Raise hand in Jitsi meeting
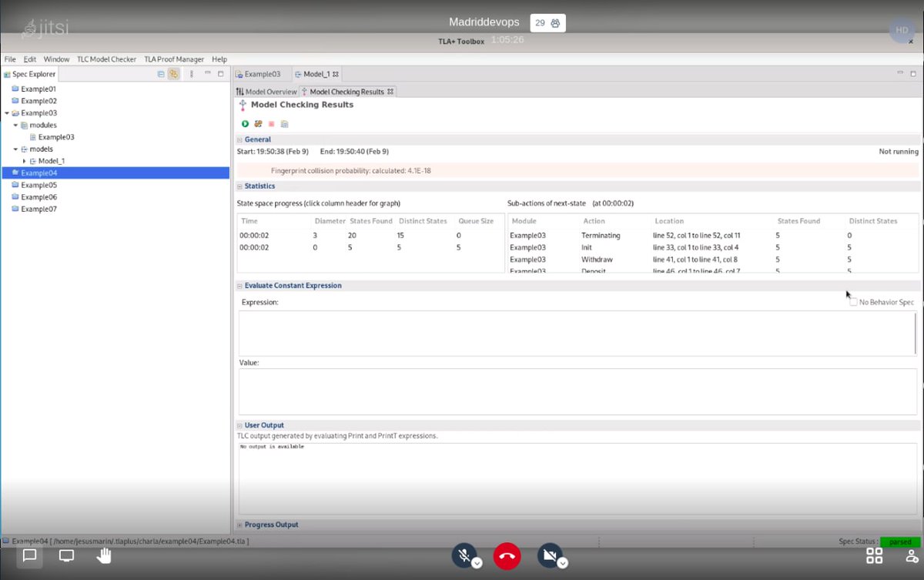Screen dimensions: 924x580 coord(104,555)
